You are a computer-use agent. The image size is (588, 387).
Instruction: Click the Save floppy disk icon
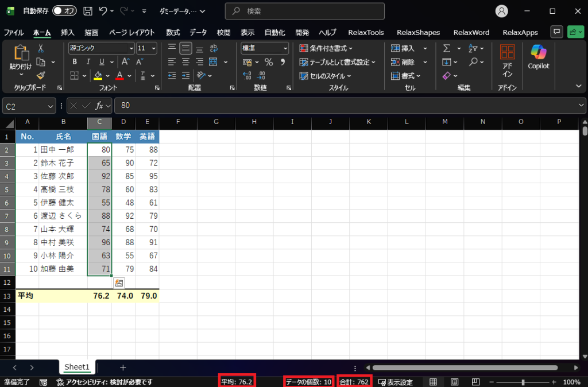pyautogui.click(x=88, y=11)
